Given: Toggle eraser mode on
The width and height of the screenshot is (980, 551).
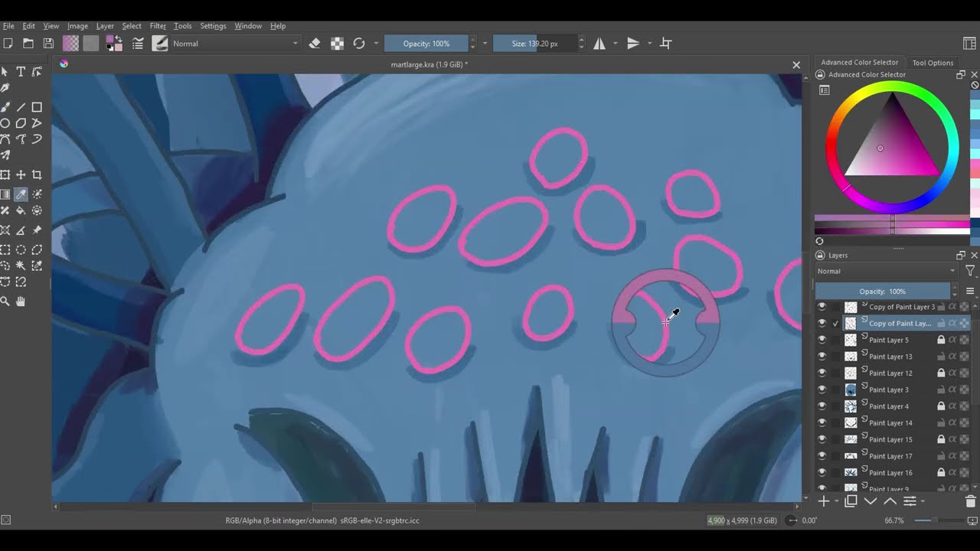Looking at the screenshot, I should pyautogui.click(x=315, y=44).
